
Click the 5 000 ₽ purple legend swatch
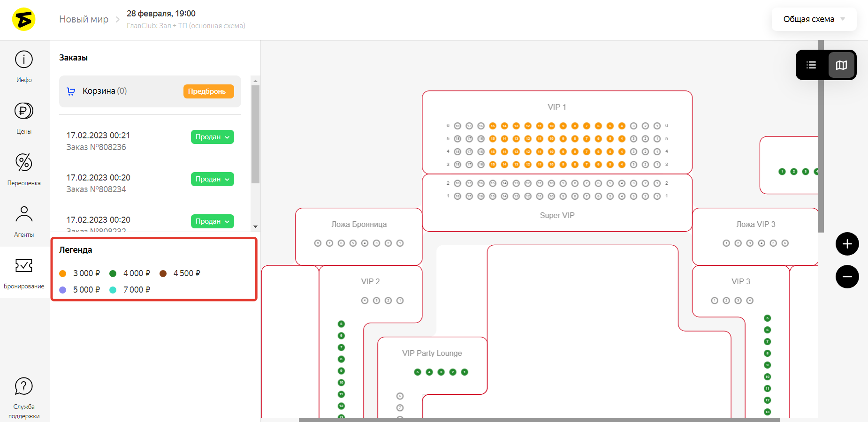click(x=63, y=290)
